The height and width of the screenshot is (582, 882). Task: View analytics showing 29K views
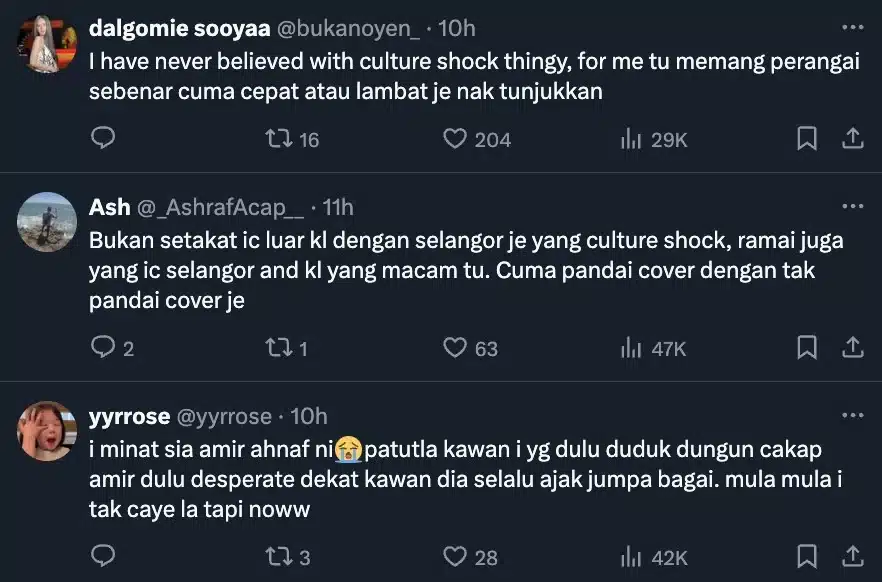tap(631, 139)
